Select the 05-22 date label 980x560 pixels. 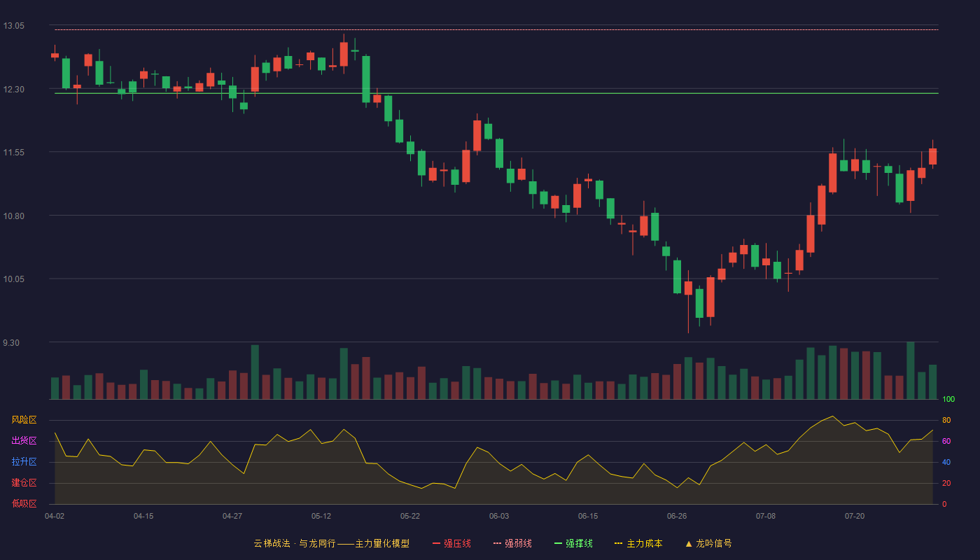410,516
